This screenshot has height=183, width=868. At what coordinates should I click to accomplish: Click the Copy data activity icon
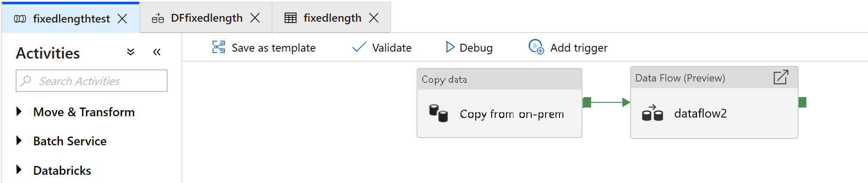click(438, 114)
